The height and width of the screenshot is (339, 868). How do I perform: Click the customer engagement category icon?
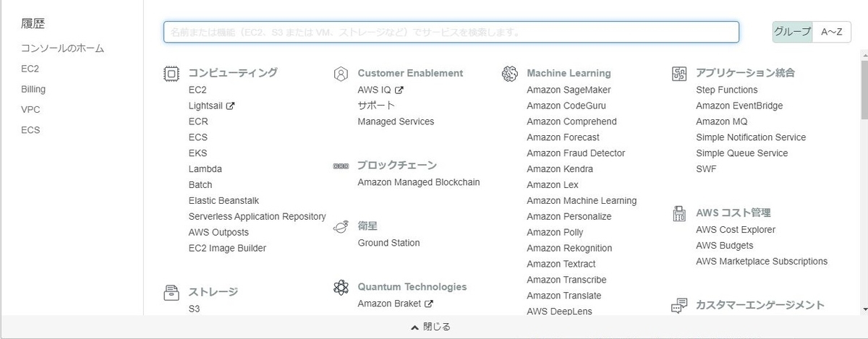pos(679,305)
